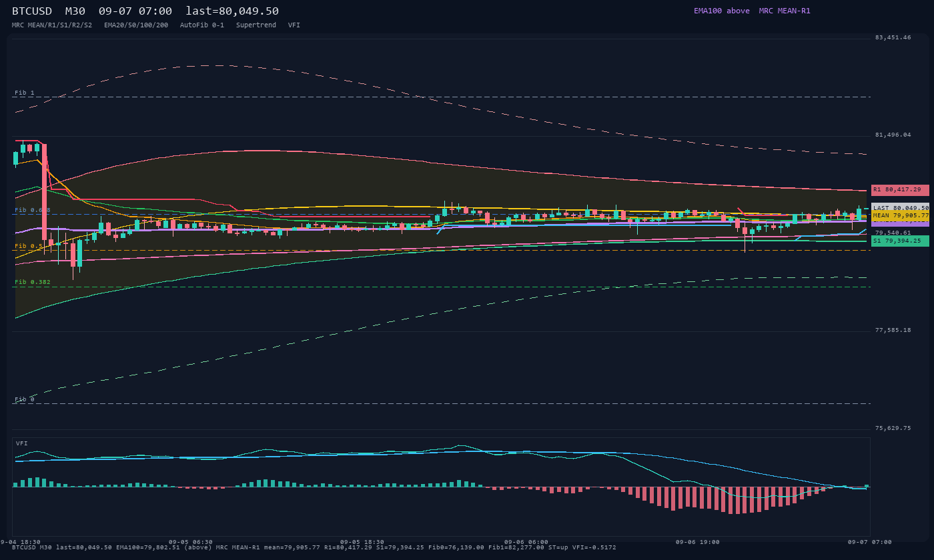The image size is (934, 560).
Task: Click the AutoFib 0-1 legend entry
Action: point(202,25)
